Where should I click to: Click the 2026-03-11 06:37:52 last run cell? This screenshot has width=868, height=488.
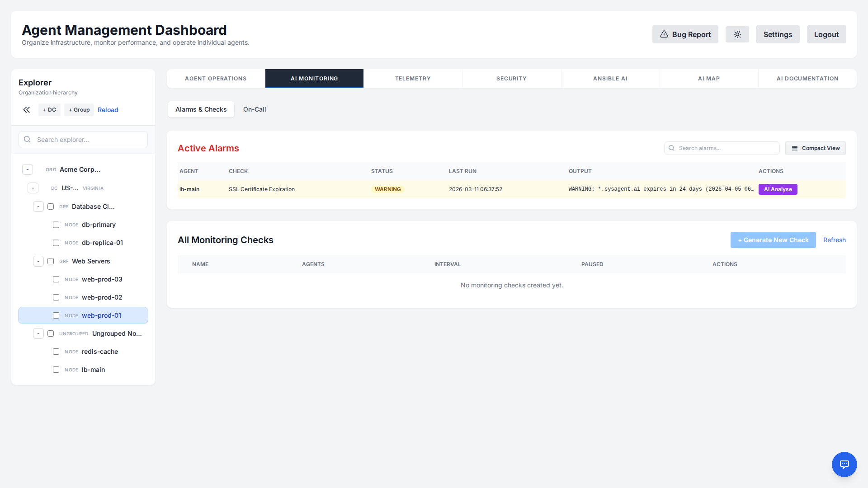pos(476,189)
